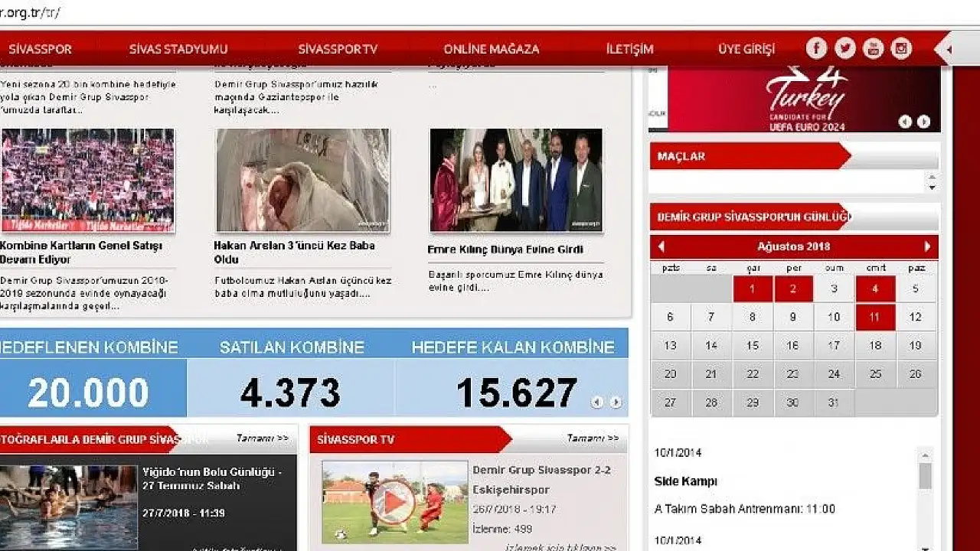Open the Üye Girişi menu item
The height and width of the screenshot is (551, 980).
pyautogui.click(x=746, y=49)
